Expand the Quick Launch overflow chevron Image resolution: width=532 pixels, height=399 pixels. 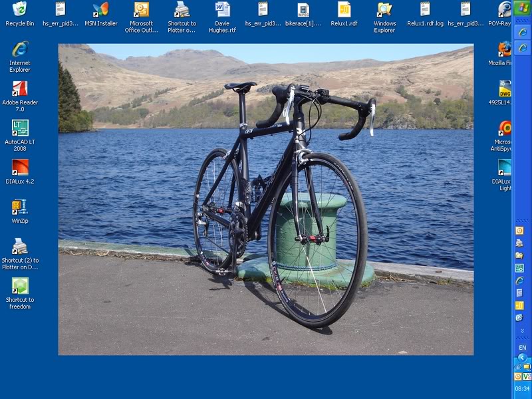pos(522,329)
